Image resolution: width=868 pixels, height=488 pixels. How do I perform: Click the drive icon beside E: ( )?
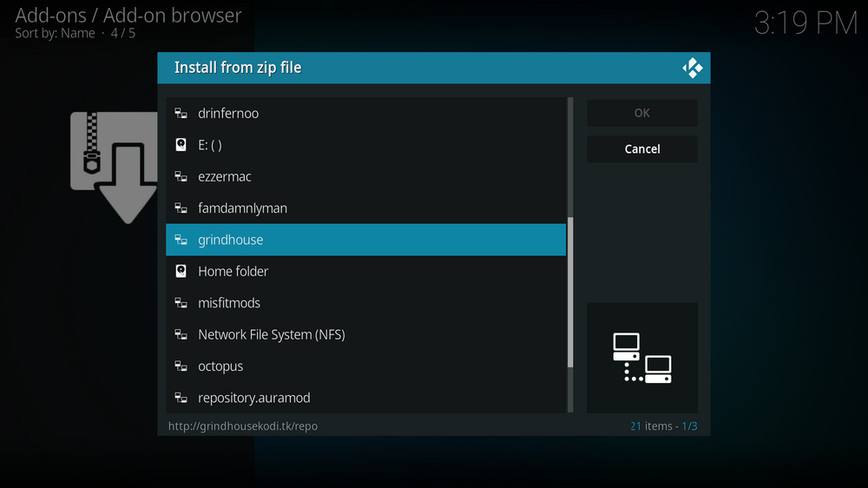tap(181, 145)
